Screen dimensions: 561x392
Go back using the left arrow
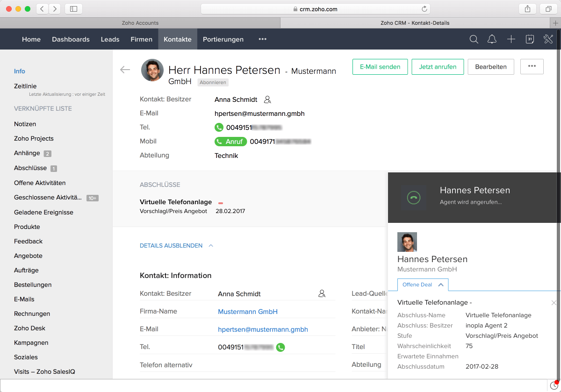point(125,70)
